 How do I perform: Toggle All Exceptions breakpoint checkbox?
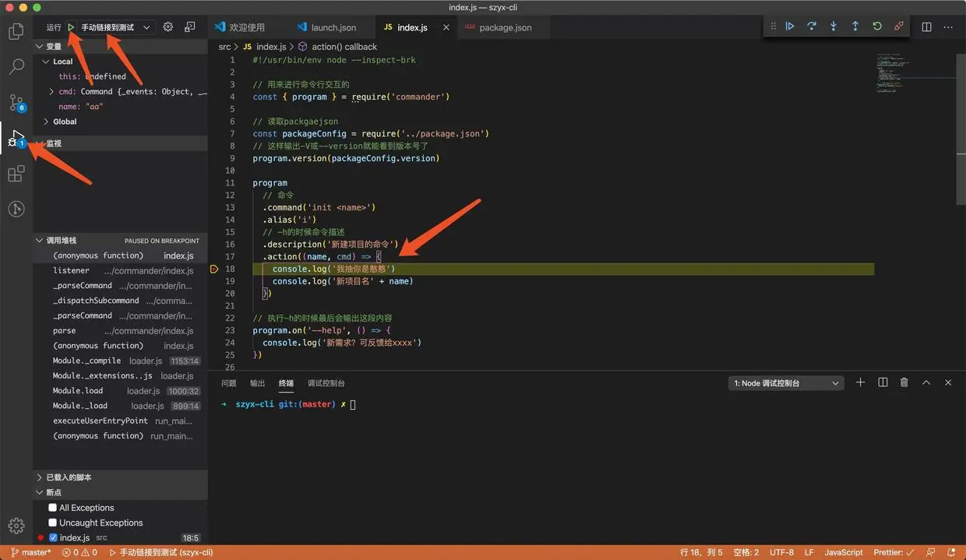tap(53, 508)
